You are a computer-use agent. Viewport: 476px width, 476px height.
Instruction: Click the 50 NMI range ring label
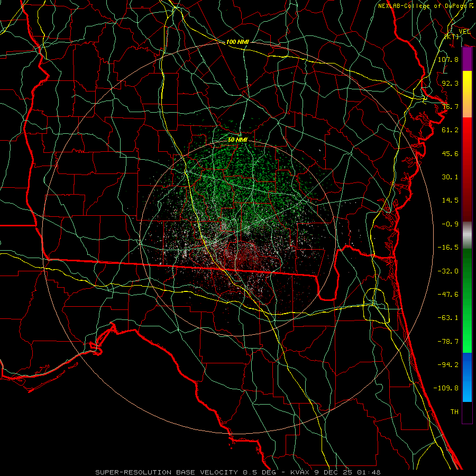point(237,140)
